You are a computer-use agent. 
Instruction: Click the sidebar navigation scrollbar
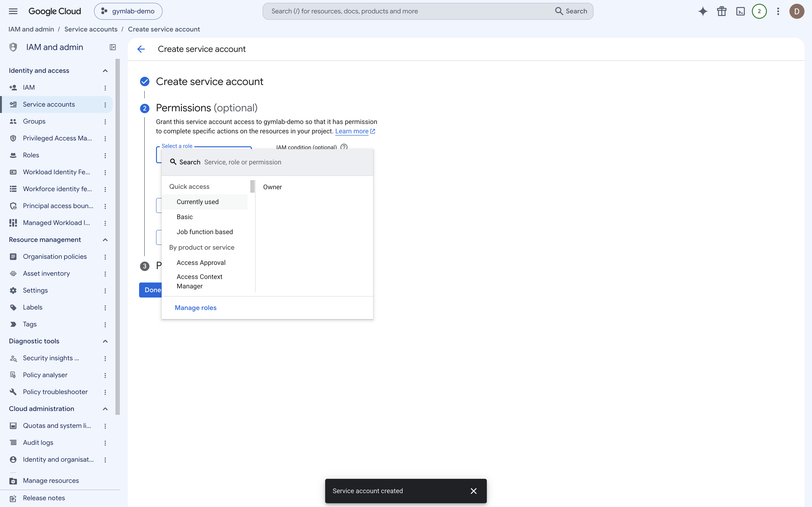[x=118, y=237]
